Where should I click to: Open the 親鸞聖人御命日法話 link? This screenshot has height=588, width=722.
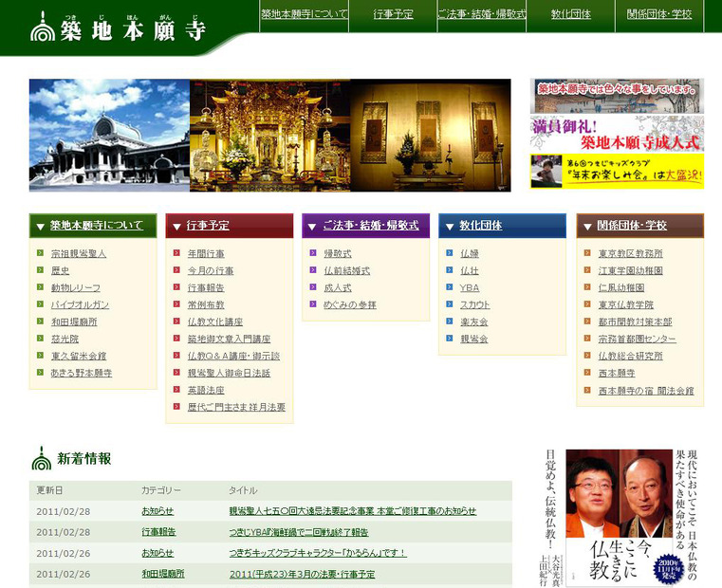(x=229, y=373)
